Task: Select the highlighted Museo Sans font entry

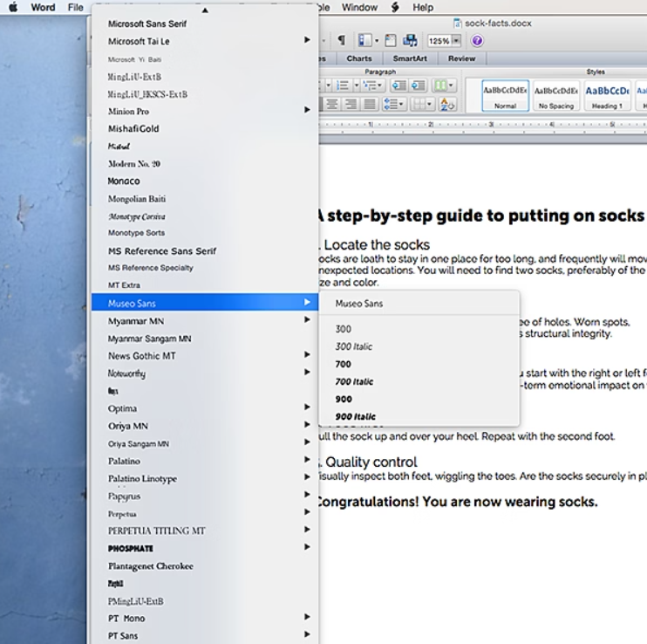Action: tap(205, 303)
